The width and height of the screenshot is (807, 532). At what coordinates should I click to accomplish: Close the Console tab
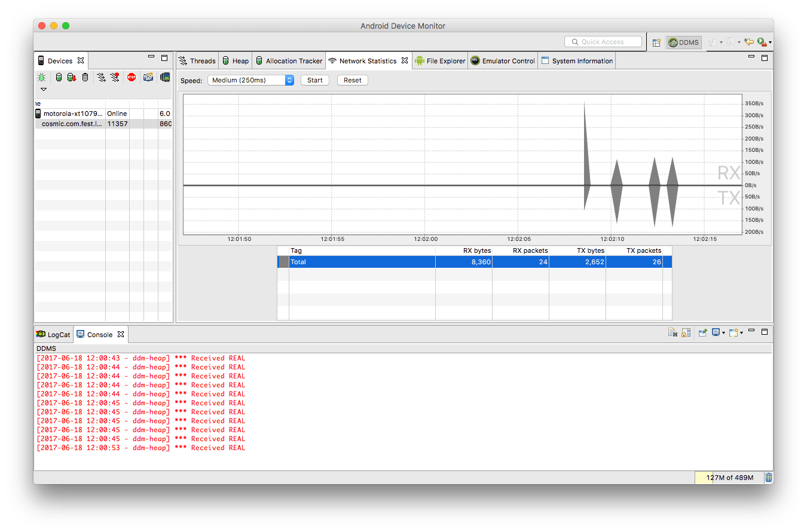pos(121,334)
